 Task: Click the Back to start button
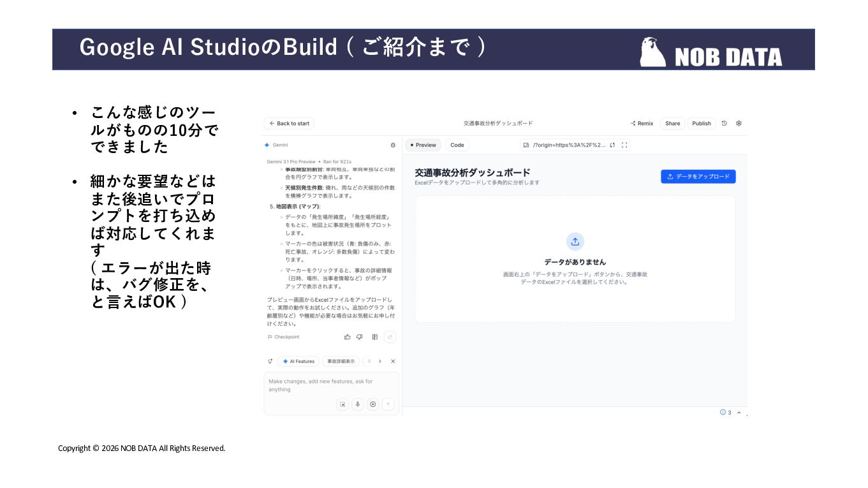[x=290, y=124]
